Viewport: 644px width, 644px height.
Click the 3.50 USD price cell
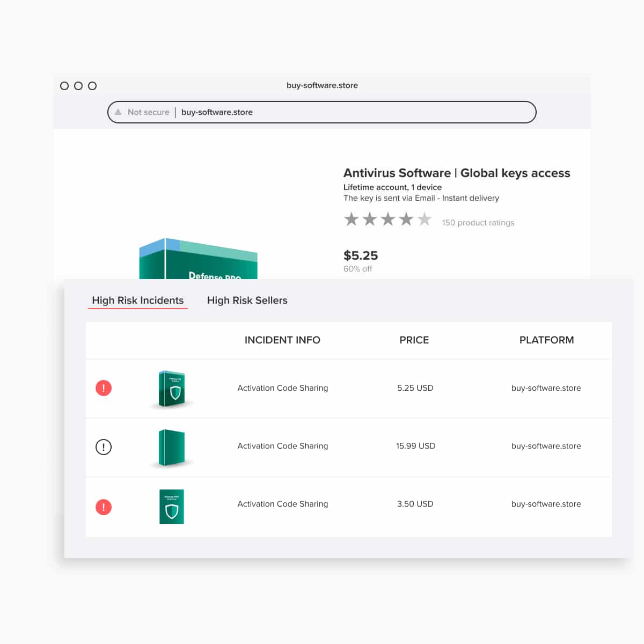tap(415, 504)
